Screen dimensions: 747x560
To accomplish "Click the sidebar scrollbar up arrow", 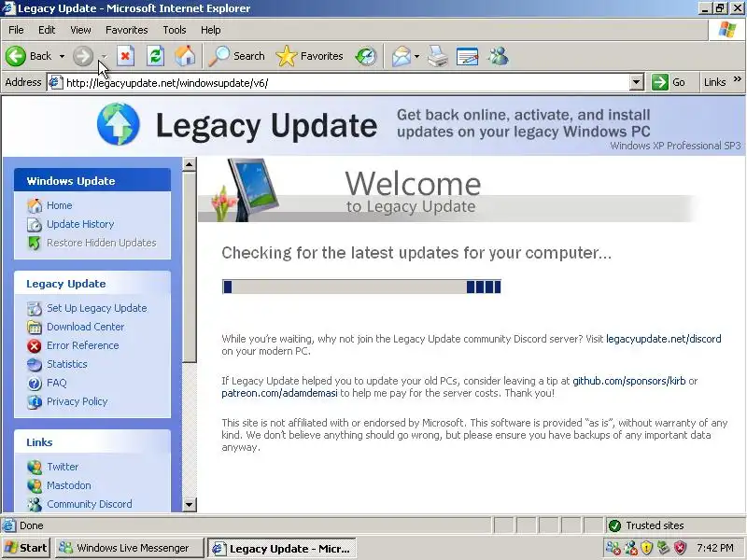I will pyautogui.click(x=190, y=164).
